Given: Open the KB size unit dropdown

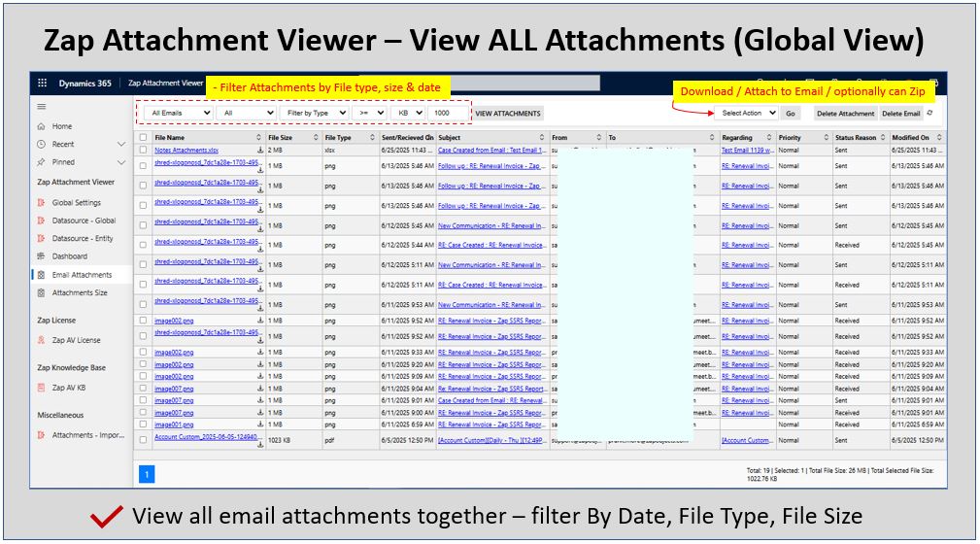Looking at the screenshot, I should pyautogui.click(x=408, y=114).
